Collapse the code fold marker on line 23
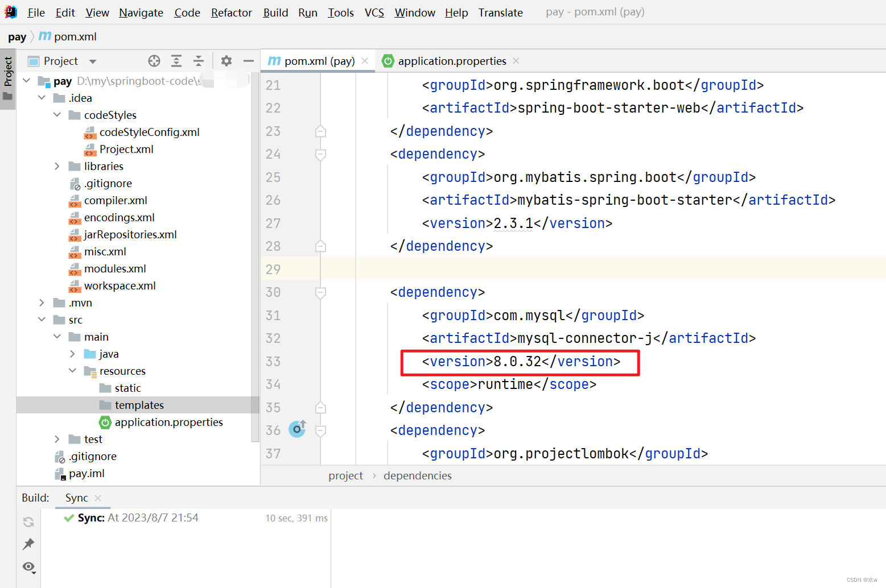886x588 pixels. (x=320, y=131)
